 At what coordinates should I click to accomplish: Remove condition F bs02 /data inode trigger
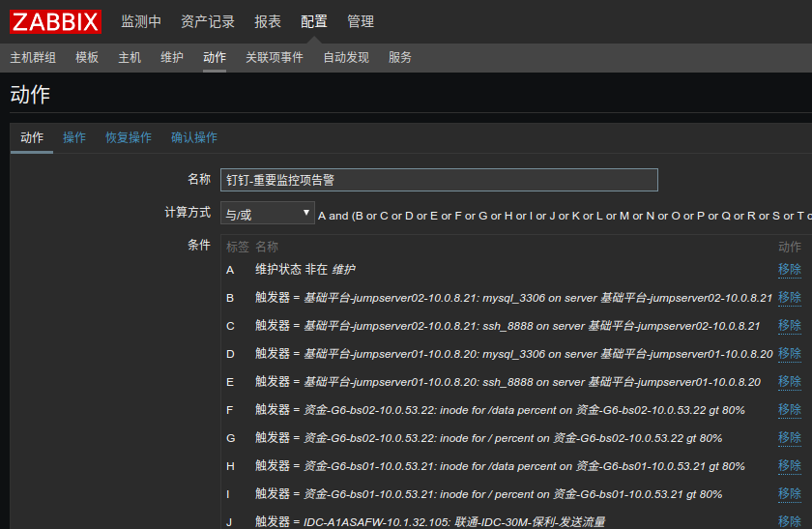pos(789,410)
